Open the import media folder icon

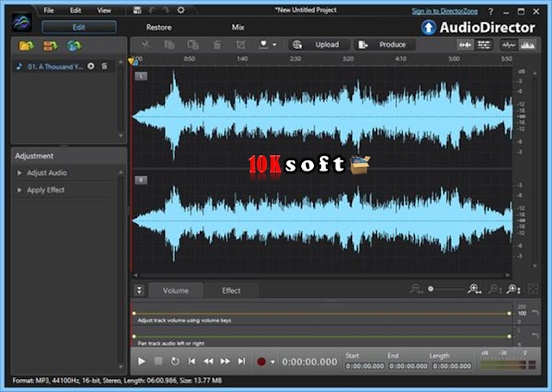coord(26,46)
